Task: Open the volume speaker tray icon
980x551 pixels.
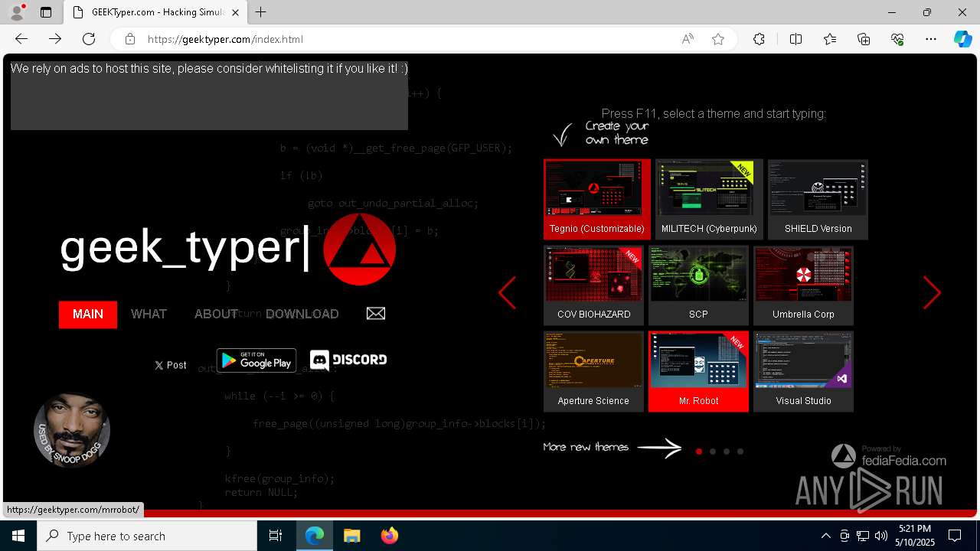Action: click(881, 536)
